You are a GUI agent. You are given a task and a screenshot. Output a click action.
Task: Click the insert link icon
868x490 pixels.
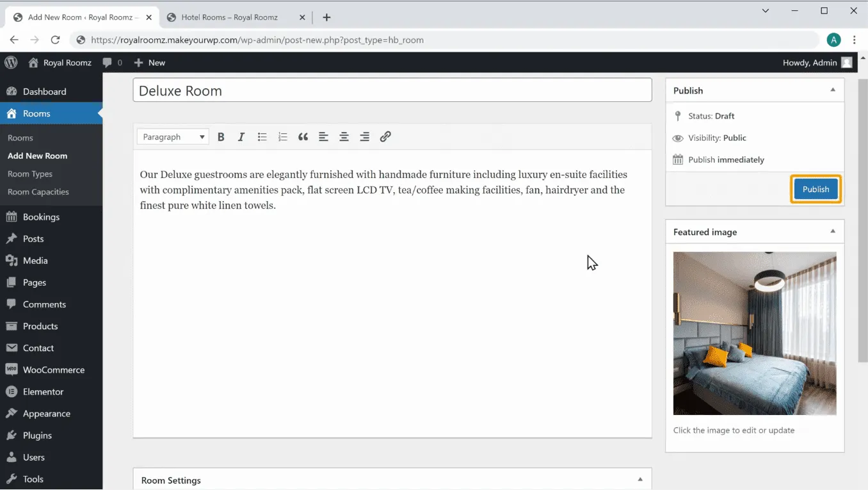[385, 137]
